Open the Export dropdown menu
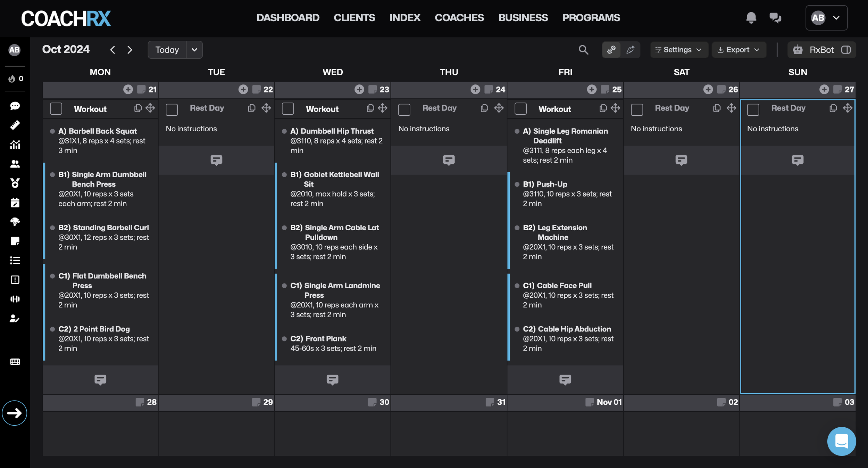This screenshot has width=868, height=468. [738, 50]
